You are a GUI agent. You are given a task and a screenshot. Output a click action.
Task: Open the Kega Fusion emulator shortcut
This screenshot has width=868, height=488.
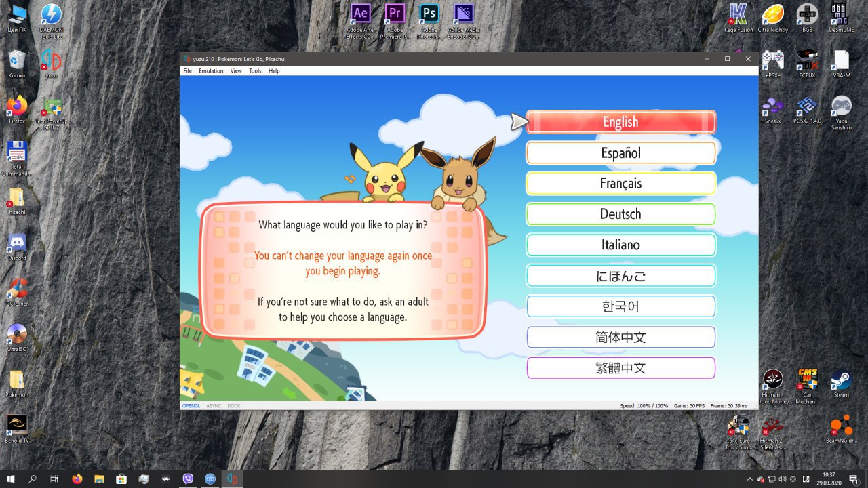pyautogui.click(x=738, y=18)
